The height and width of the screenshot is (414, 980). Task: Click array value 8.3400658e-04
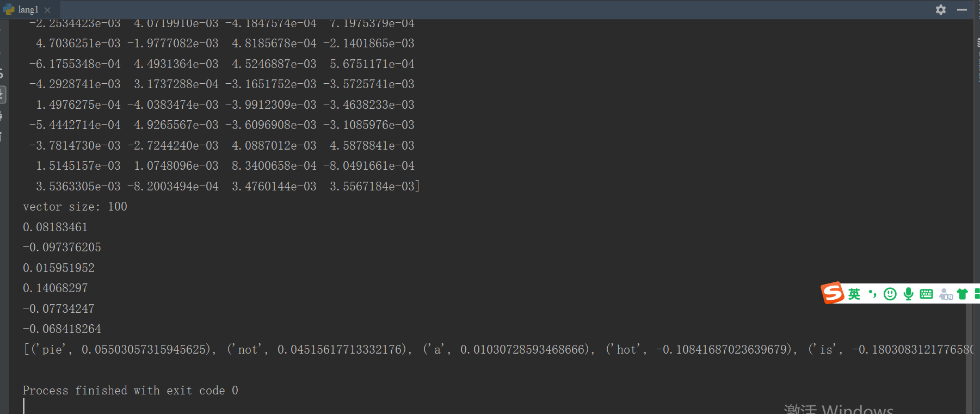274,166
